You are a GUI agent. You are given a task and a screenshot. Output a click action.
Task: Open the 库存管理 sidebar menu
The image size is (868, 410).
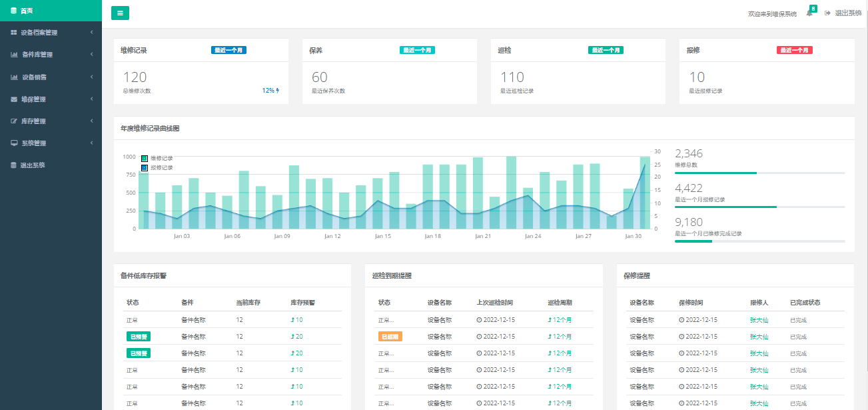pyautogui.click(x=33, y=121)
